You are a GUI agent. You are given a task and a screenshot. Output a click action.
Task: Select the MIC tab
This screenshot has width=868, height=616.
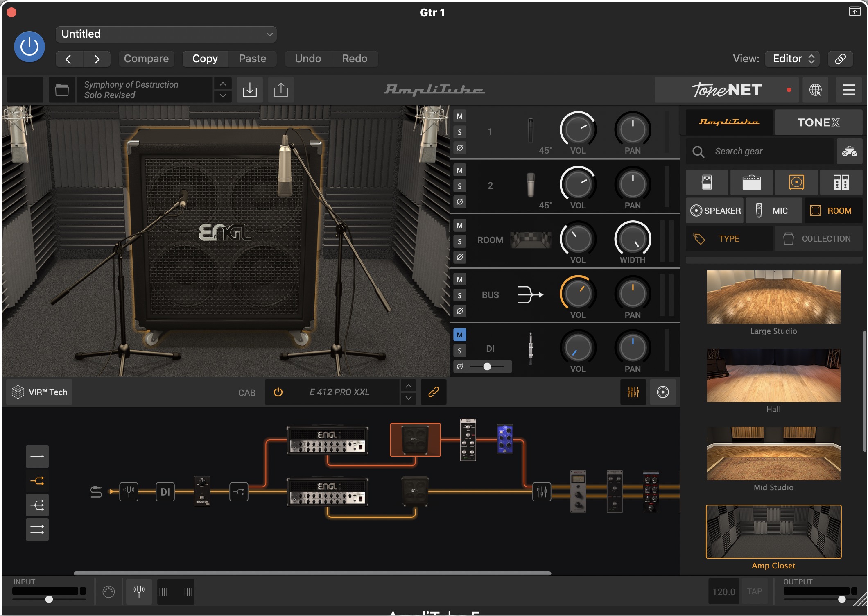[774, 211]
